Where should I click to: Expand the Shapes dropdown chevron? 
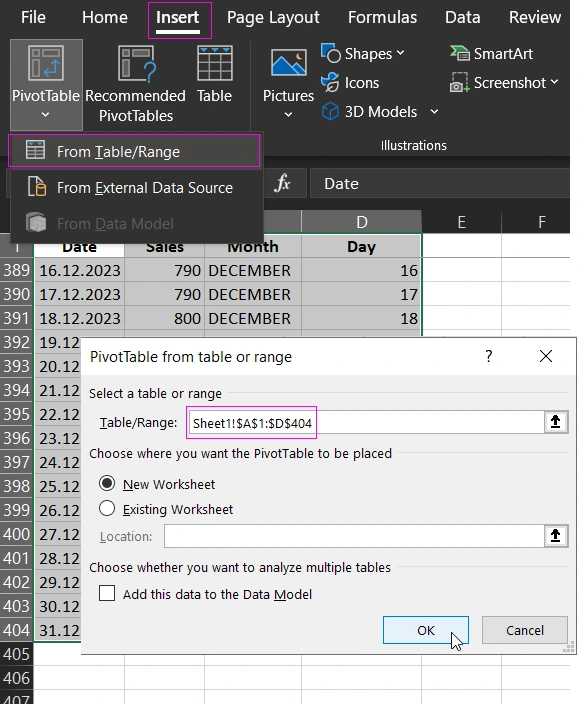pyautogui.click(x=401, y=53)
